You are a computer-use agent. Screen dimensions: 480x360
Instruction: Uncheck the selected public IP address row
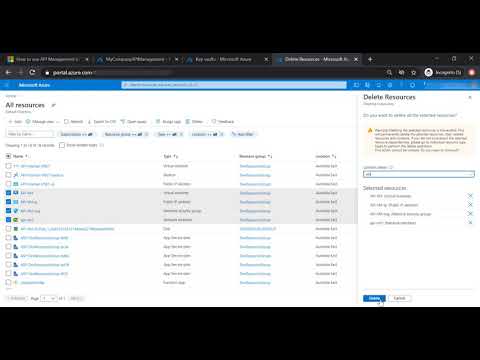tap(8, 202)
